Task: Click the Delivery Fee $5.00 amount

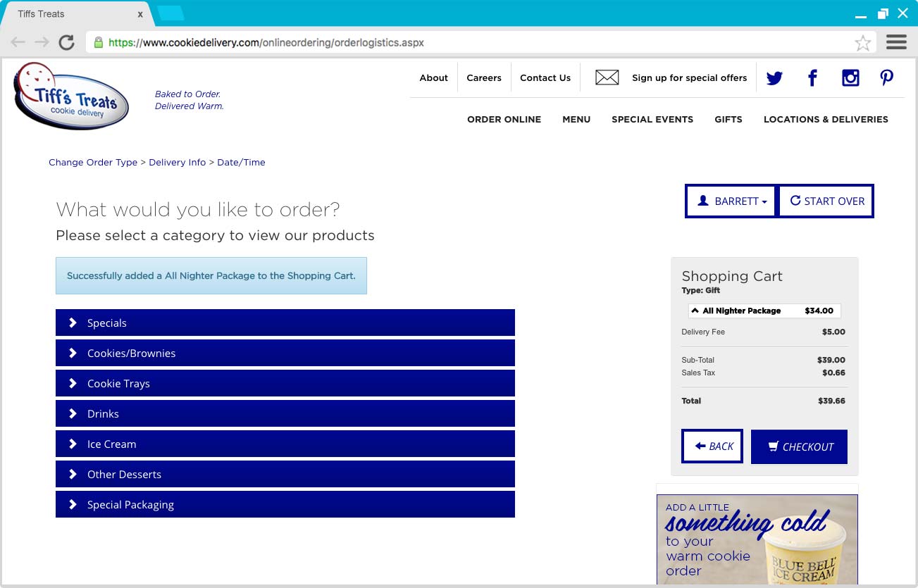Action: coord(833,332)
